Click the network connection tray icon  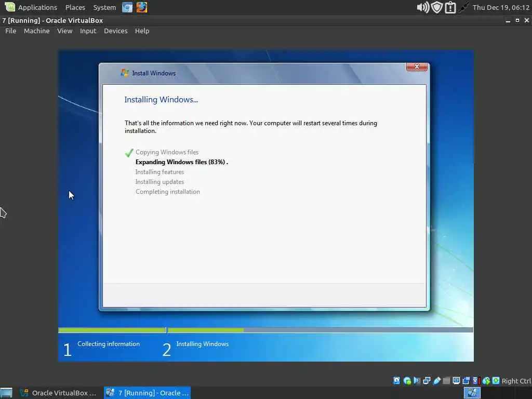[x=463, y=7]
